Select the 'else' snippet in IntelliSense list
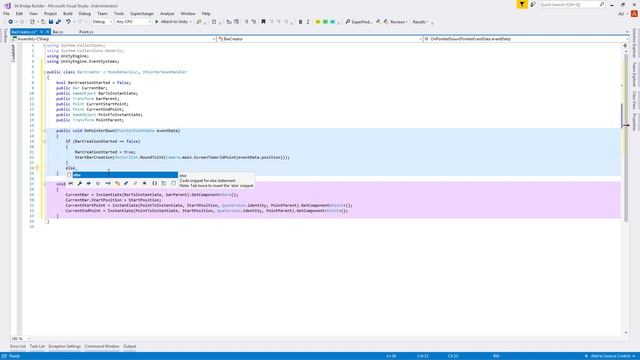Viewport: 640px width, 360px height. tap(125, 175)
